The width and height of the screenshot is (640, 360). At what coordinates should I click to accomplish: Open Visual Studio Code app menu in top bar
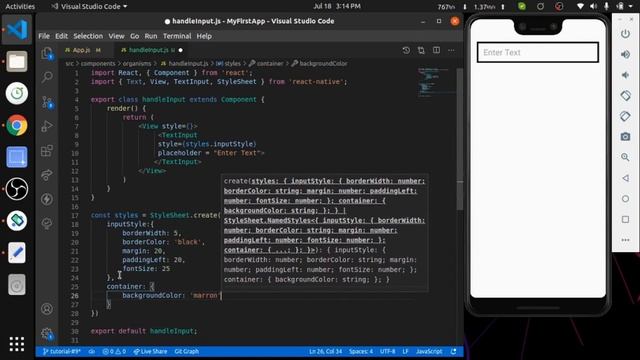(x=89, y=7)
